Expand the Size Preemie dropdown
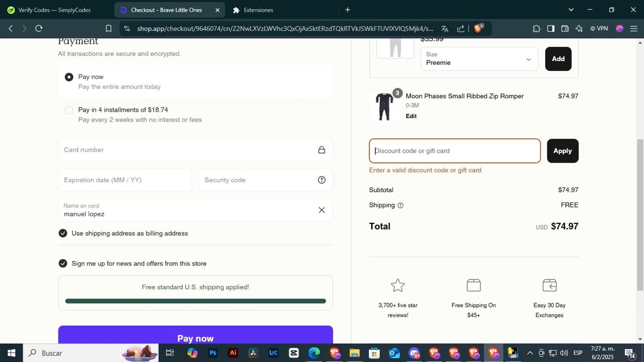644x362 pixels. point(480,59)
